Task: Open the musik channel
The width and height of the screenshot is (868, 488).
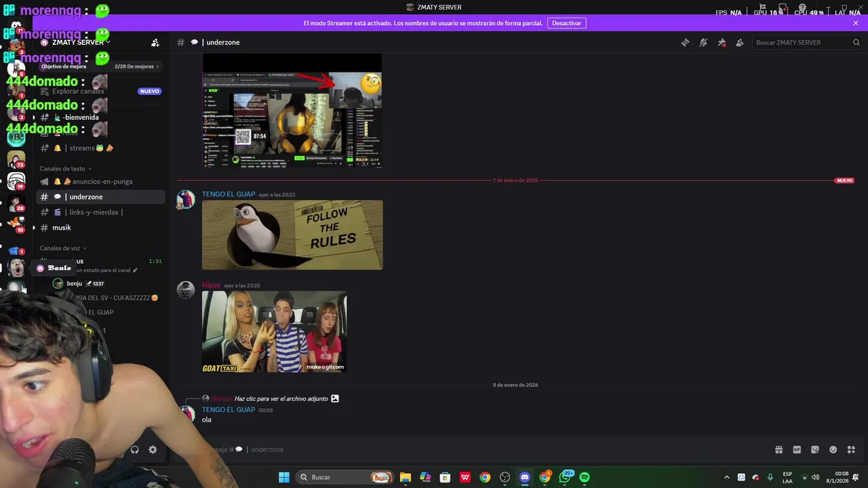Action: [100, 228]
